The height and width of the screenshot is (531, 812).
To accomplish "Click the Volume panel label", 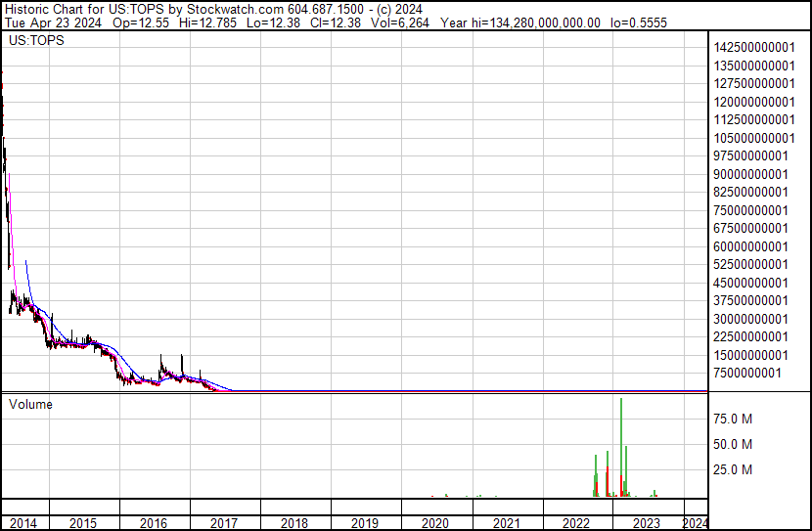I will (30, 404).
